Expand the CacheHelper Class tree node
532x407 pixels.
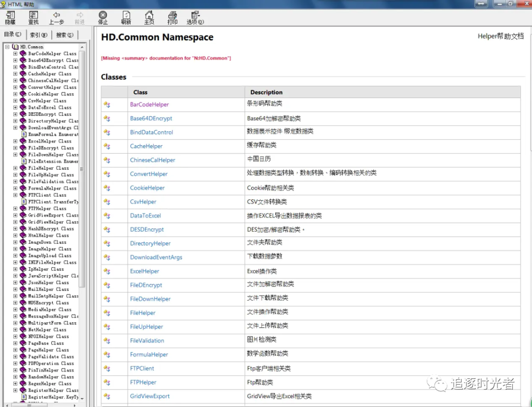[x=15, y=73]
